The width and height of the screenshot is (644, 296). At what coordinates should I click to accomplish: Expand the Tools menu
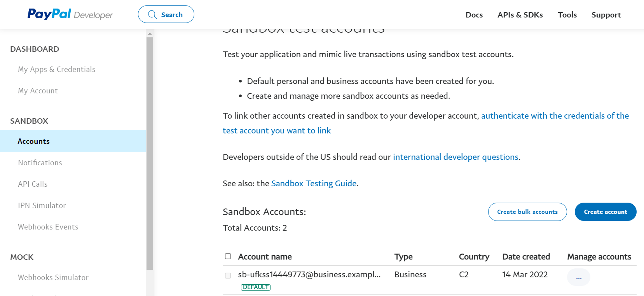click(x=567, y=15)
